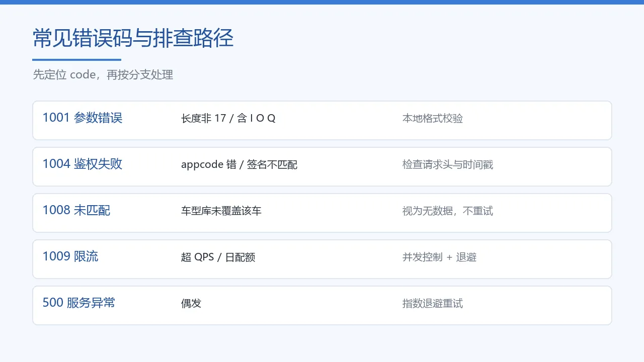Select cause text 长度非 17 / 含 I O Q

pyautogui.click(x=228, y=119)
